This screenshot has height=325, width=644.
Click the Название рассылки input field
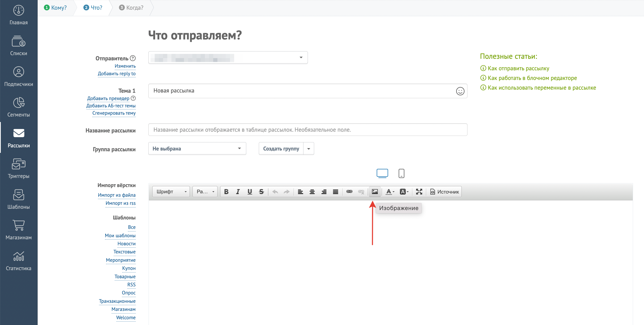pyautogui.click(x=308, y=130)
